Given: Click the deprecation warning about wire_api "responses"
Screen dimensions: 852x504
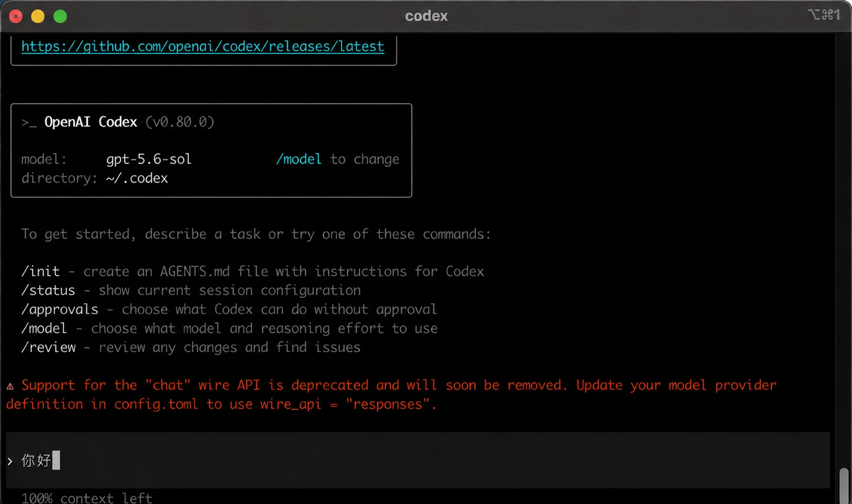Looking at the screenshot, I should [x=391, y=395].
